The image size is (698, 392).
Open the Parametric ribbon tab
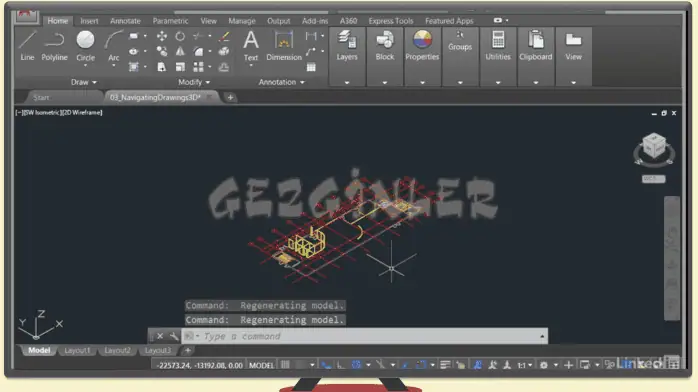point(170,21)
